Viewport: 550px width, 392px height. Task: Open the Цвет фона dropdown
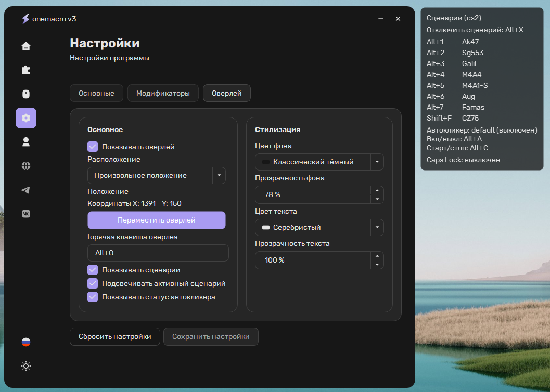(x=377, y=162)
